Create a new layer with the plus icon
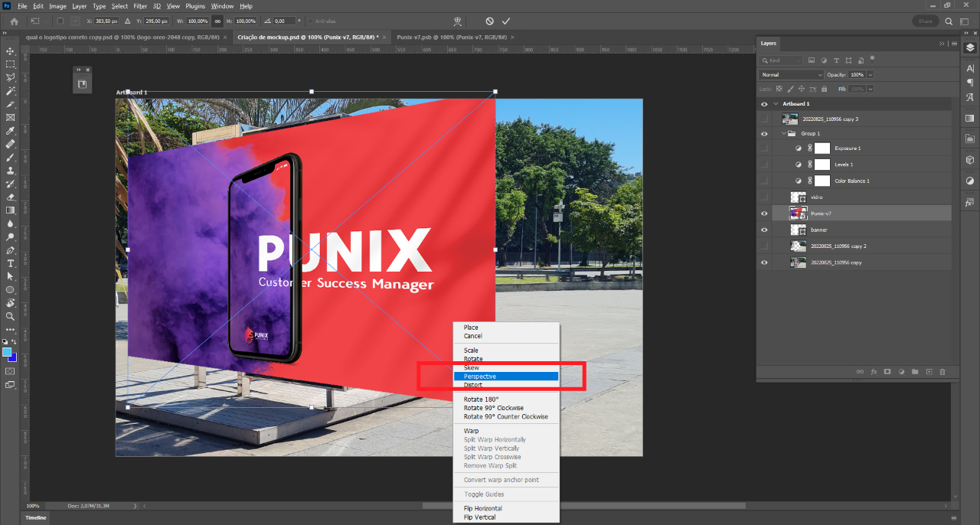 click(x=929, y=371)
